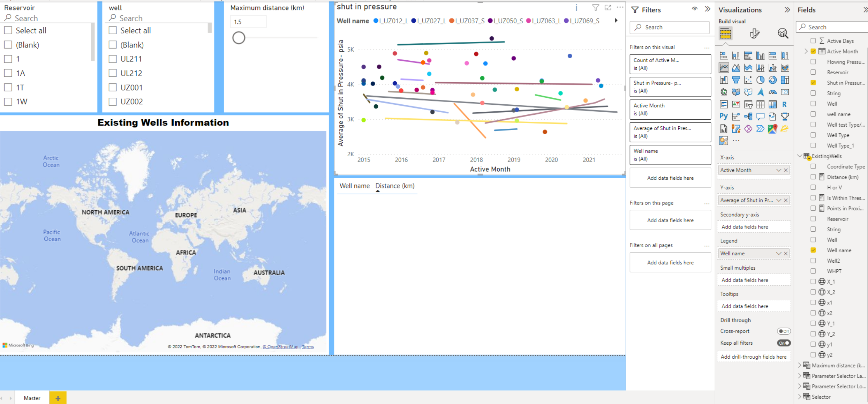The width and height of the screenshot is (868, 404).
Task: Select the matrix visual icon
Action: (x=772, y=104)
